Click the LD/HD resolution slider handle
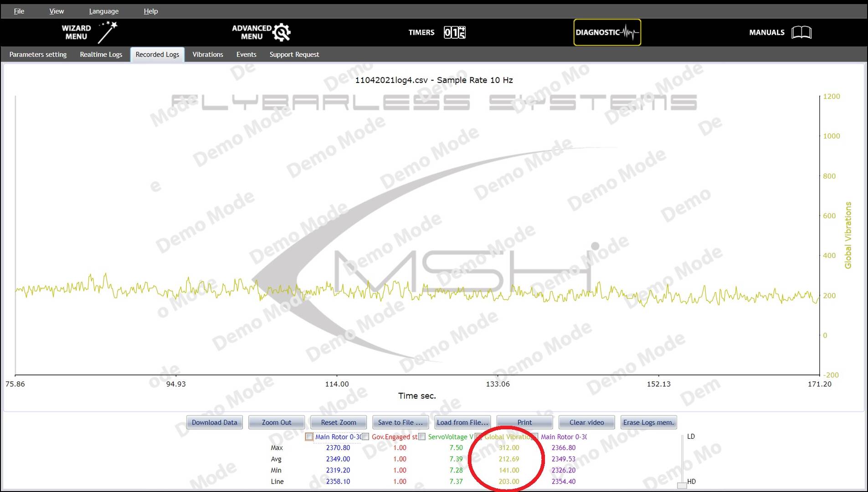868x492 pixels. click(682, 485)
